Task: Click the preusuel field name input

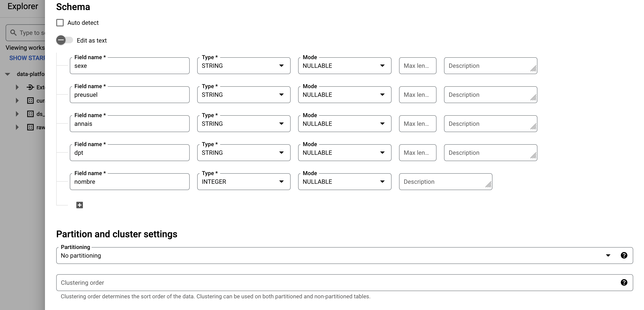Action: (130, 95)
